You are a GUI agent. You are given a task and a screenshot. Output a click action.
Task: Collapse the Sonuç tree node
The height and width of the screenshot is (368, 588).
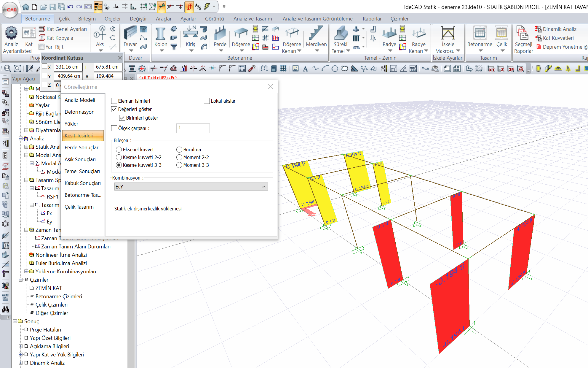click(15, 321)
